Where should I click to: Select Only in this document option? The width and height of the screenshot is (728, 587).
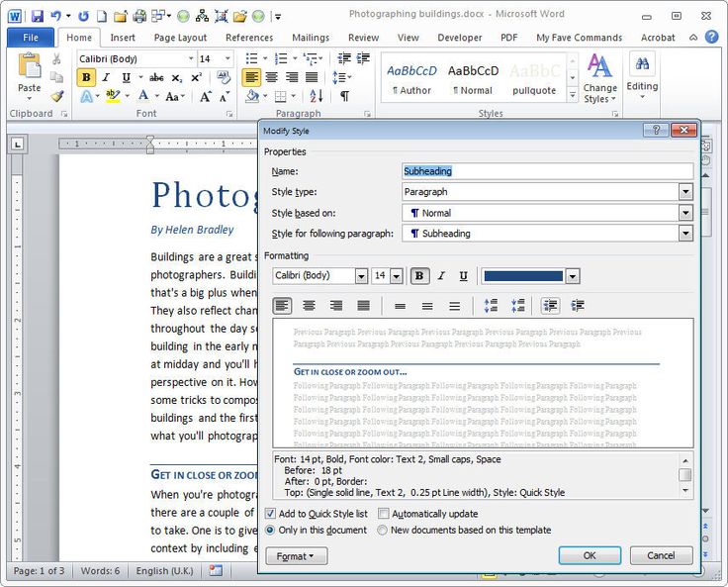tap(270, 530)
